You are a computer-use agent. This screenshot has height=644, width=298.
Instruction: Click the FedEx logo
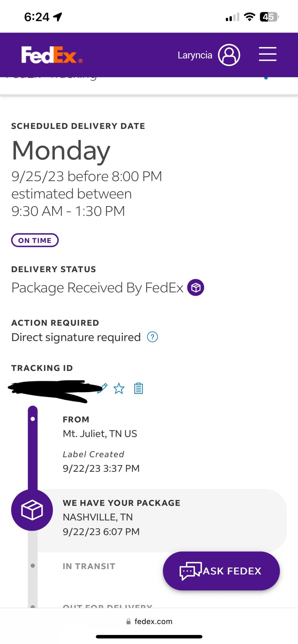(x=52, y=55)
